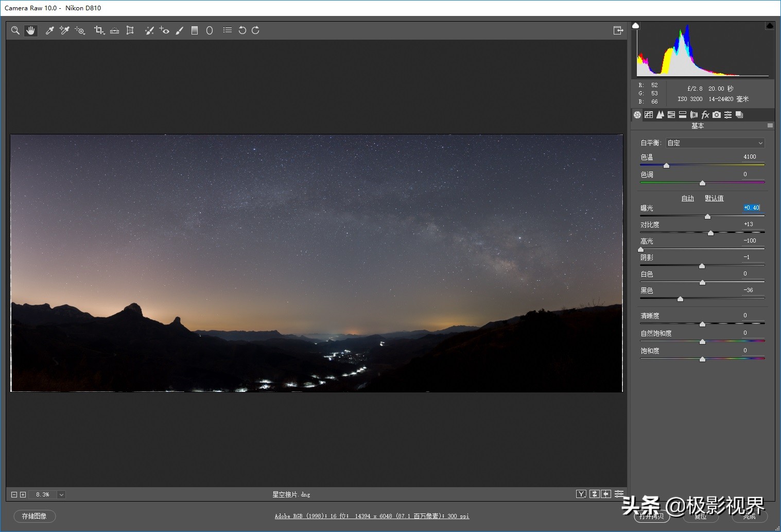Click the 色温 temperature slider handle
Screen dimensions: 781x532
(666, 165)
